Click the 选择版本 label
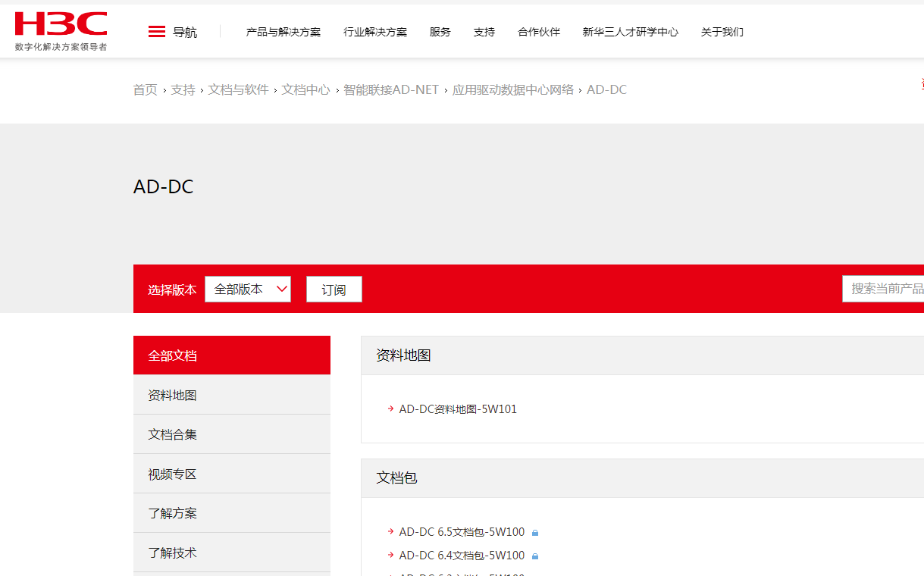The height and width of the screenshot is (576, 924). point(172,290)
